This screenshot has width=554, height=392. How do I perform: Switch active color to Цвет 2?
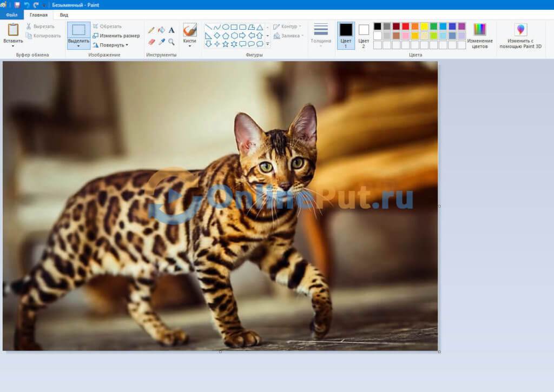tap(364, 35)
